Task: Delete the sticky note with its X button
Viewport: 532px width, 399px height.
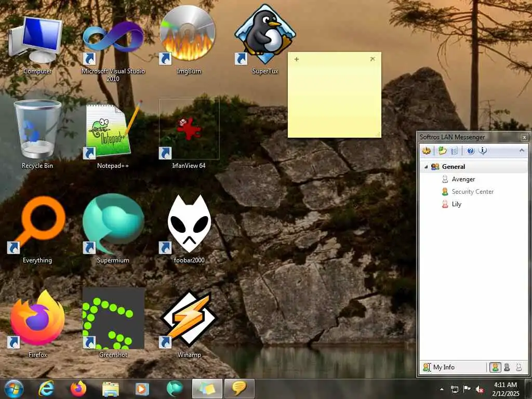Action: coord(373,59)
